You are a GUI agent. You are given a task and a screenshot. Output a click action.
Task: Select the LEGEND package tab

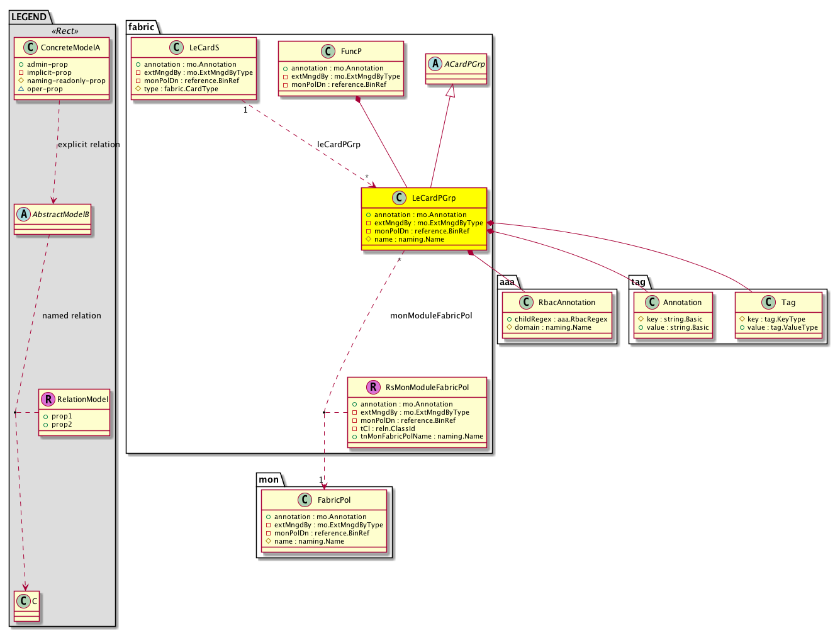pyautogui.click(x=29, y=17)
